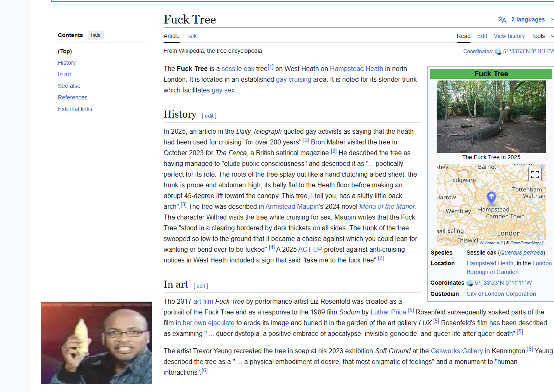Viewport: 554px width, 392px height.
Task: Open the gay cruising link
Action: [x=294, y=80]
